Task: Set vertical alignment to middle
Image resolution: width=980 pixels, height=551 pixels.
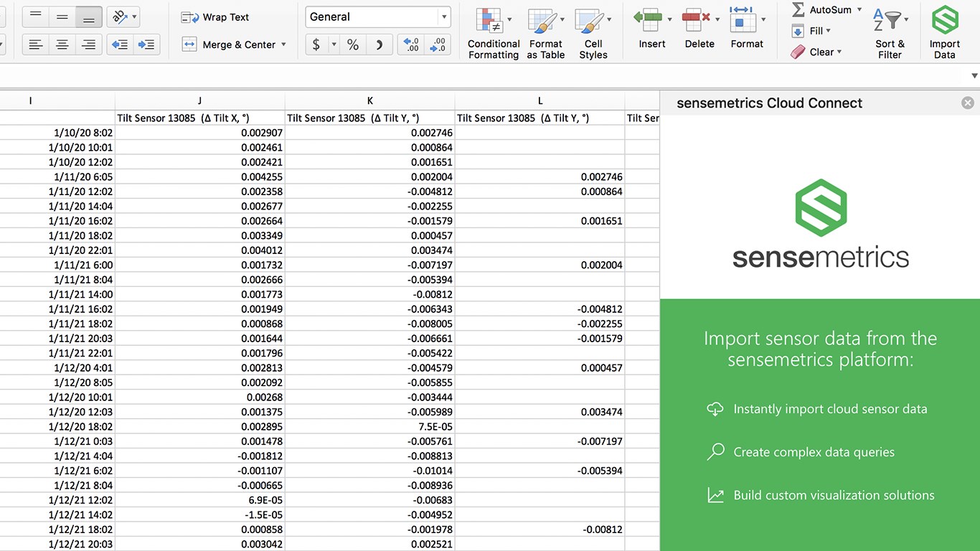Action: (x=62, y=17)
